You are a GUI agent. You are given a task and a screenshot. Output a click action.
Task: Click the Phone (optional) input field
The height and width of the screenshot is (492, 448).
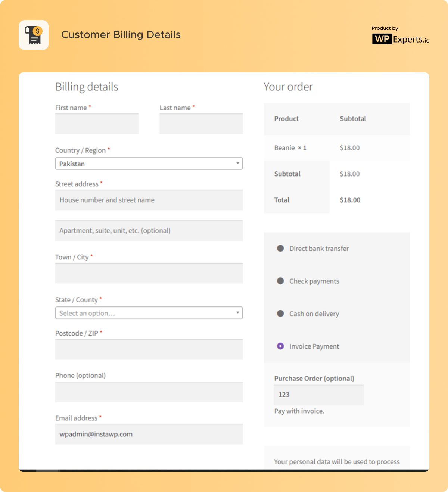(149, 392)
